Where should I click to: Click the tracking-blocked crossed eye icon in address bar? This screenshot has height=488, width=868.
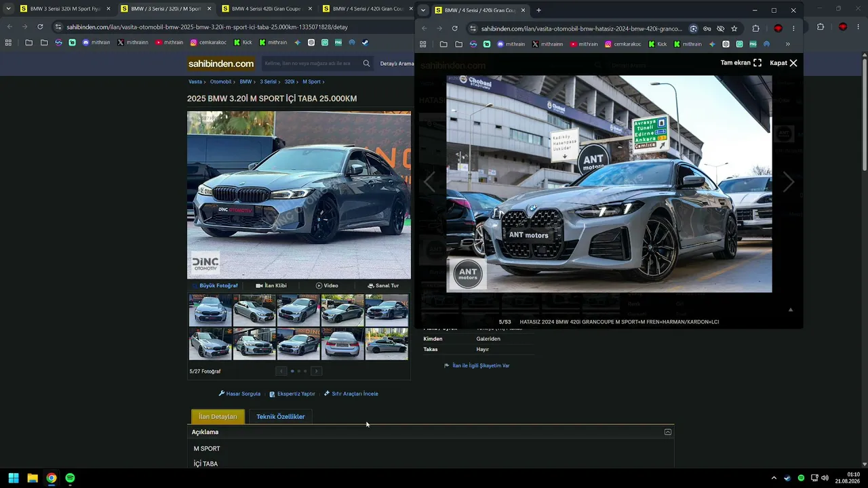pos(720,28)
